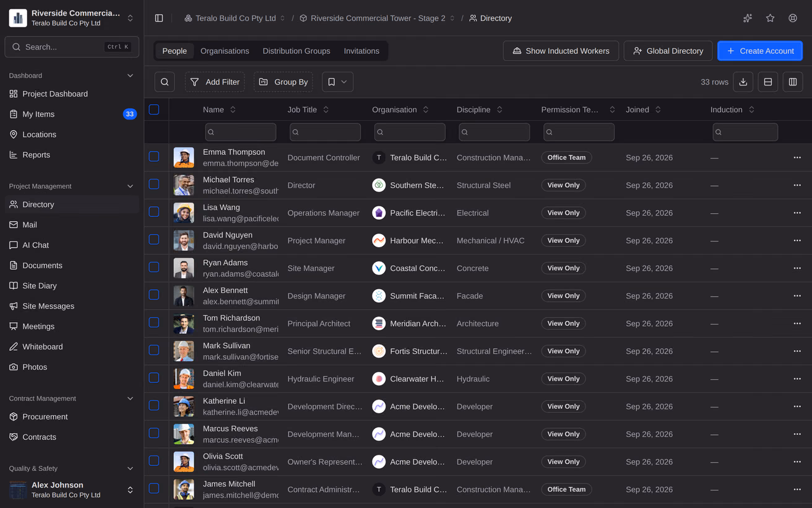Open Site Diary in the sidebar
The height and width of the screenshot is (508, 812).
coord(72,286)
